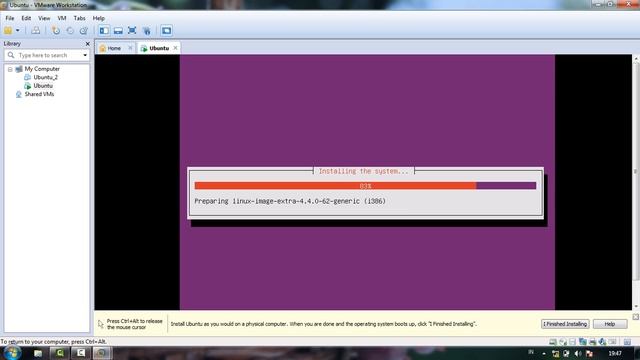Click the input language indicator in tray
The height and width of the screenshot is (360, 640).
point(531,352)
